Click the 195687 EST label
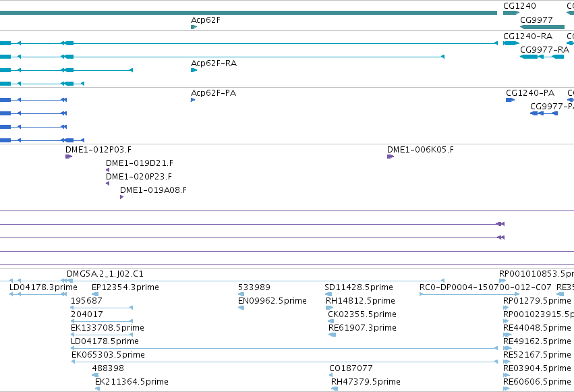The image size is (574, 392). (x=86, y=301)
